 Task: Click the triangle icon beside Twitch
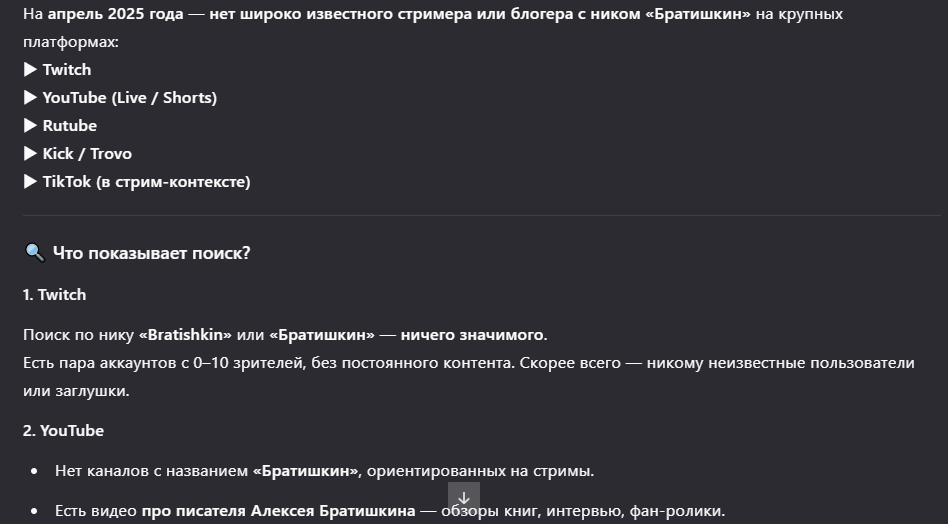coord(30,70)
